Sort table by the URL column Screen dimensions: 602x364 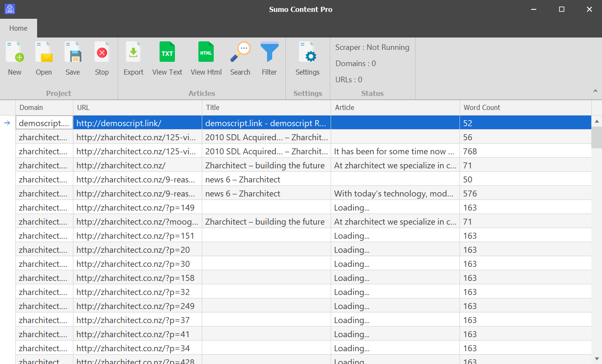(x=137, y=107)
